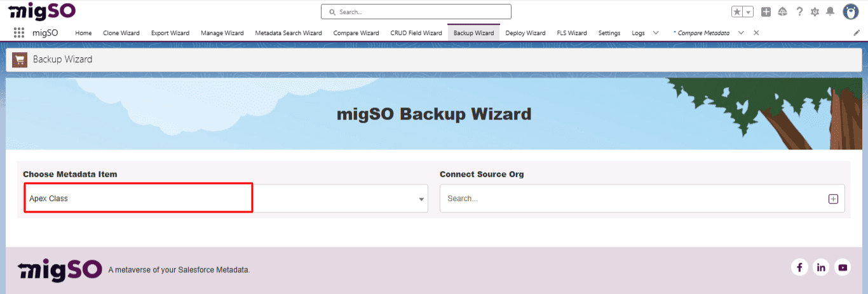Open the Logs tab
868x294 pixels.
click(638, 33)
